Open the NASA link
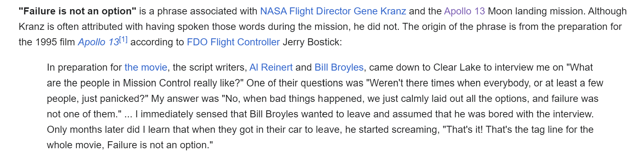The width and height of the screenshot is (644, 163). click(x=273, y=11)
